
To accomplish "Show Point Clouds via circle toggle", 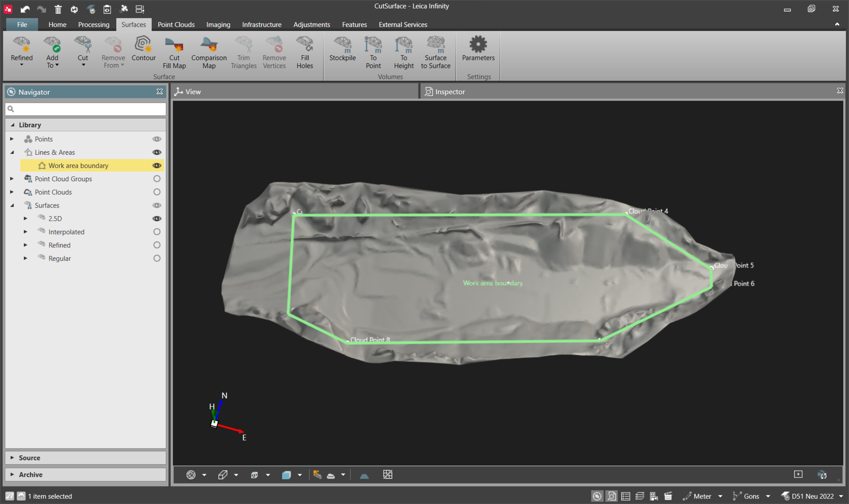I will click(157, 192).
